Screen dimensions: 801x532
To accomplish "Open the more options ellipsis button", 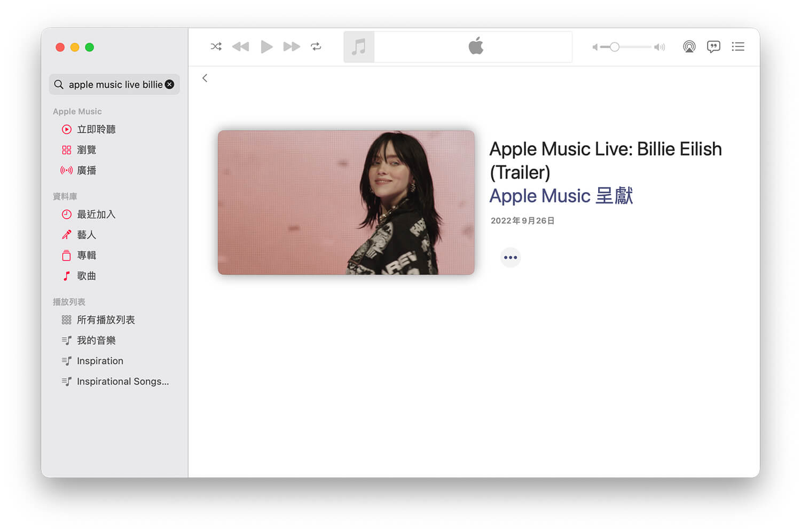I will pyautogui.click(x=511, y=257).
